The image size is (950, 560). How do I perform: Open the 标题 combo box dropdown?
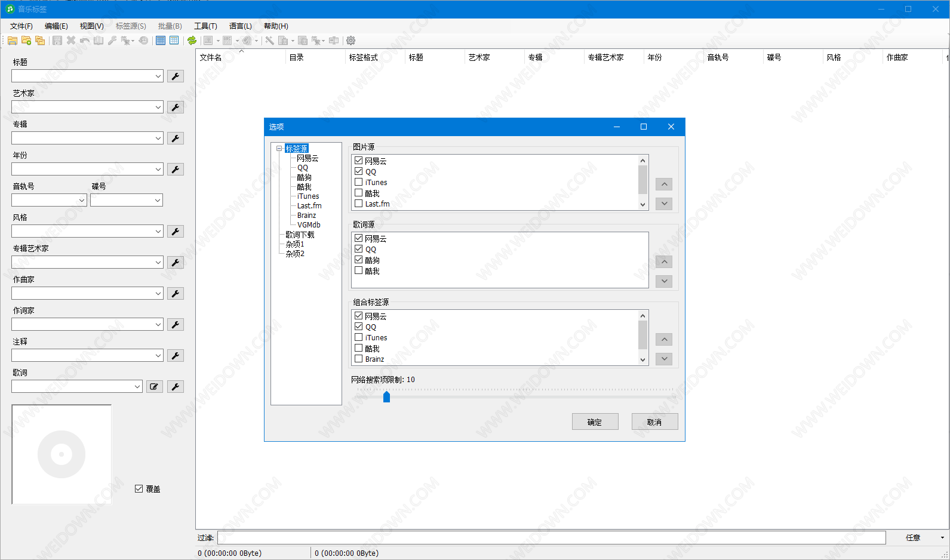(x=158, y=76)
